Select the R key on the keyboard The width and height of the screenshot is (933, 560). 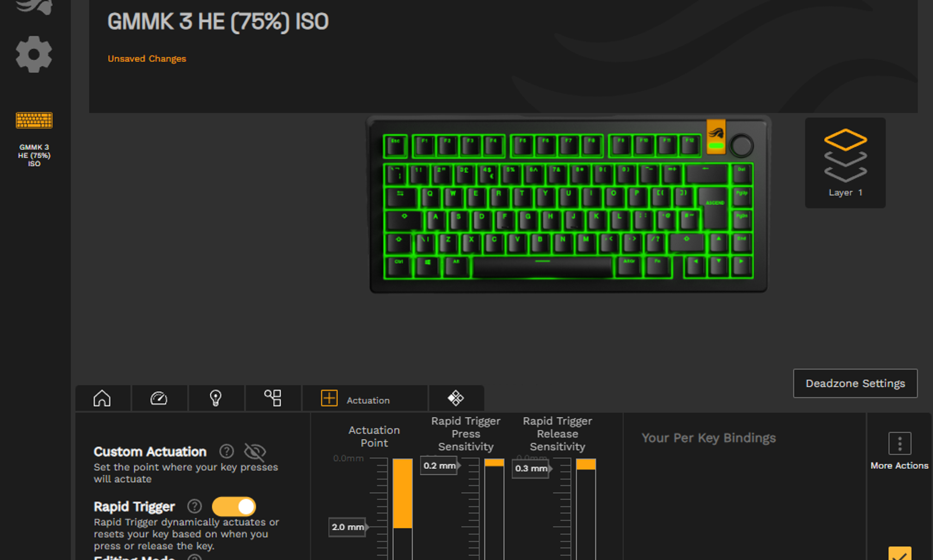click(x=498, y=198)
